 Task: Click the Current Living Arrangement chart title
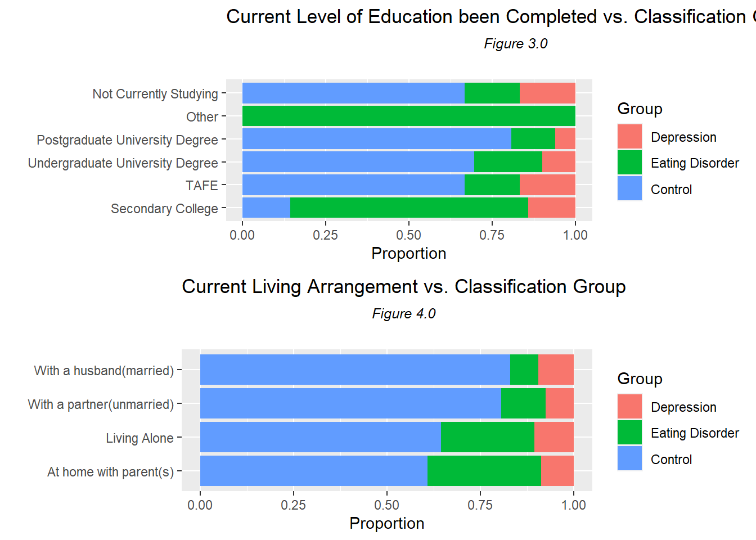[x=403, y=287]
